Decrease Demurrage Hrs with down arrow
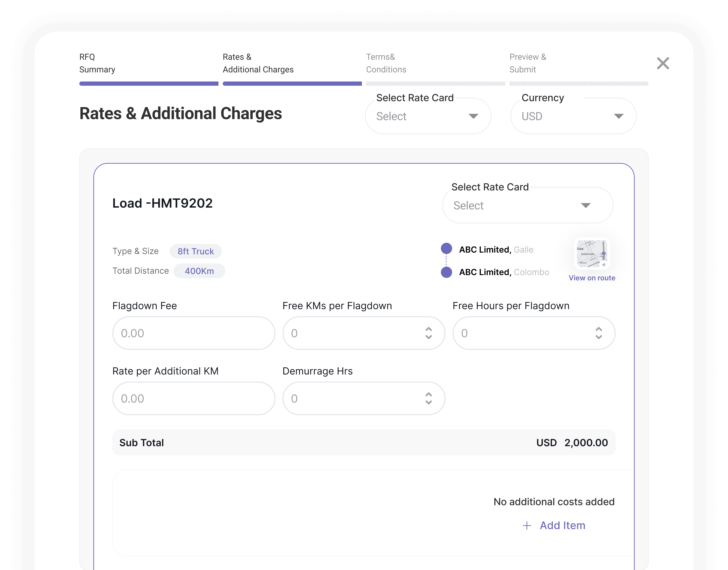Screen dimensions: 728x570 click(x=429, y=402)
